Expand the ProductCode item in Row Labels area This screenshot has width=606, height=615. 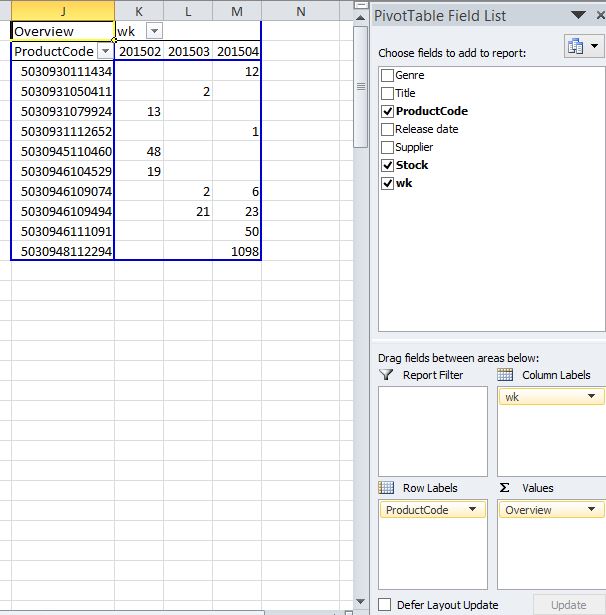[x=472, y=509]
